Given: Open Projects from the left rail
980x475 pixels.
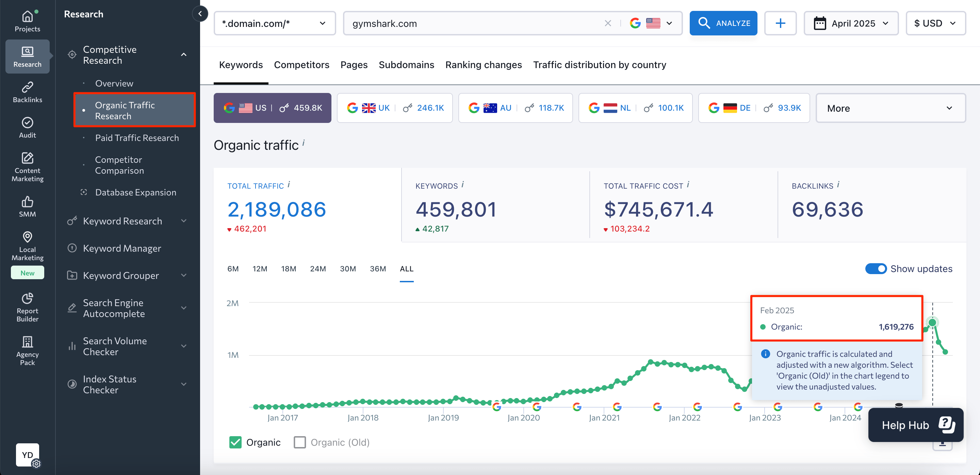Looking at the screenshot, I should (x=27, y=21).
